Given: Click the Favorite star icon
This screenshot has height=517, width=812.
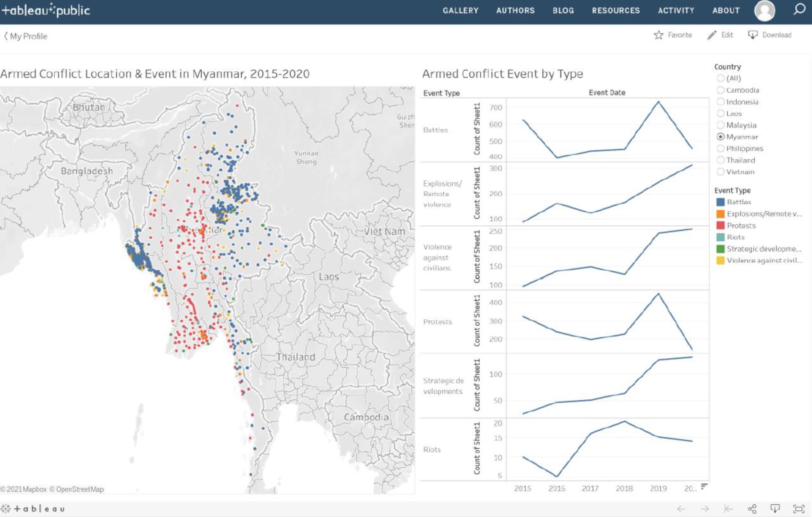Looking at the screenshot, I should click(658, 35).
